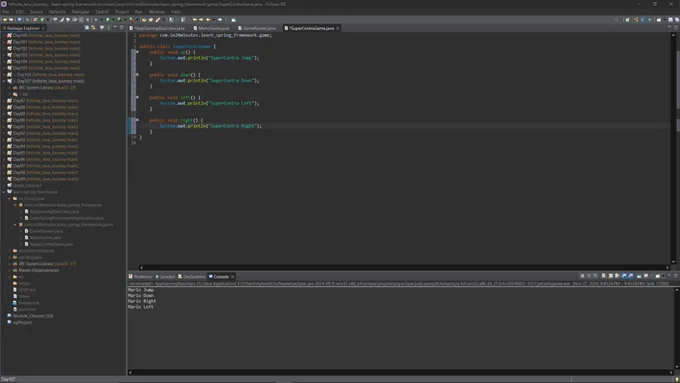This screenshot has width=680, height=383.
Task: Minimize the Console view
Action: 670,276
